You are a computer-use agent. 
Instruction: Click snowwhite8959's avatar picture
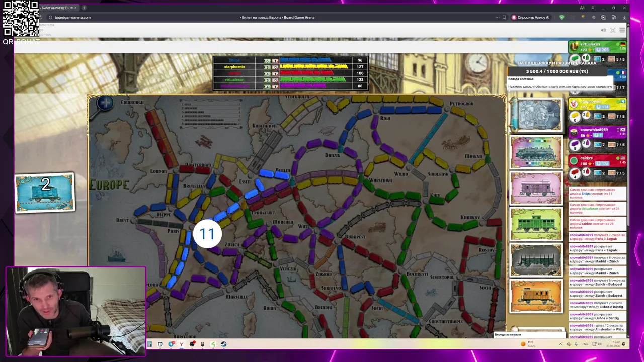click(x=574, y=133)
